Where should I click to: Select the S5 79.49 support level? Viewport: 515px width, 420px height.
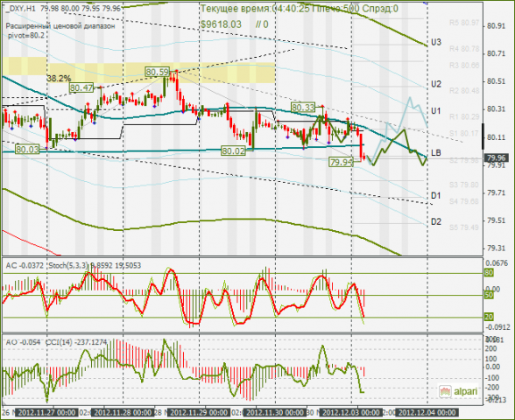464,227
